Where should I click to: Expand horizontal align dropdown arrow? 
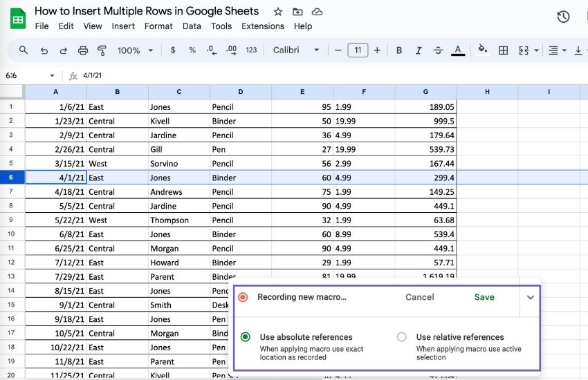pos(564,50)
